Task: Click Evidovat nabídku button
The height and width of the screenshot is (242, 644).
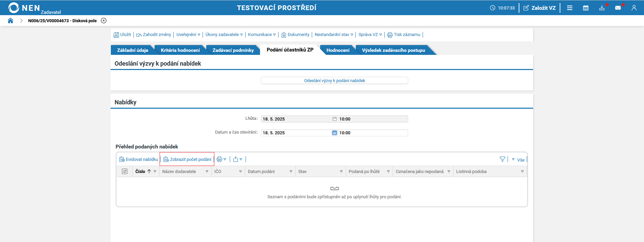Action: (x=138, y=160)
